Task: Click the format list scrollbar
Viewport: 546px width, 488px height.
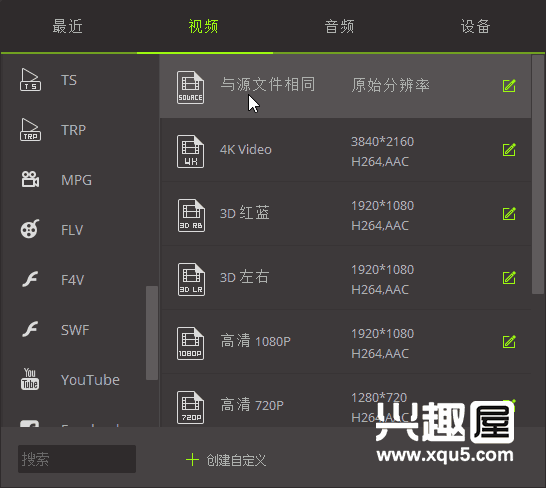Action: [152, 333]
